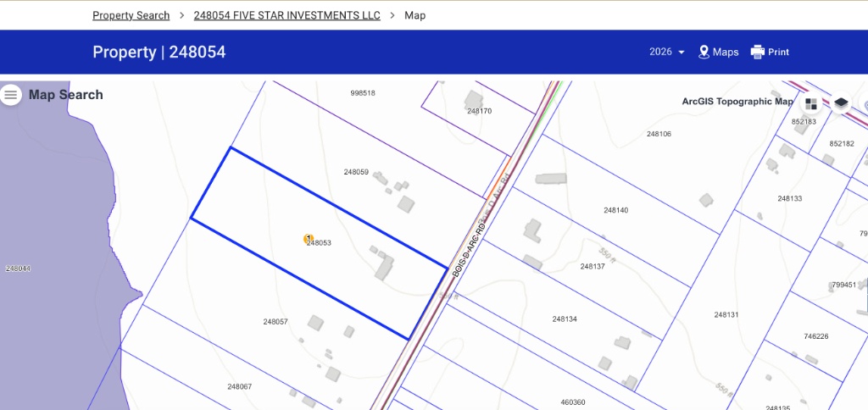Select parcel label 248059 on map

(356, 172)
